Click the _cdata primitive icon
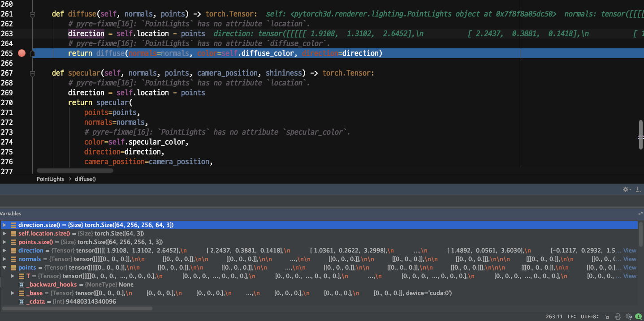 (x=22, y=301)
